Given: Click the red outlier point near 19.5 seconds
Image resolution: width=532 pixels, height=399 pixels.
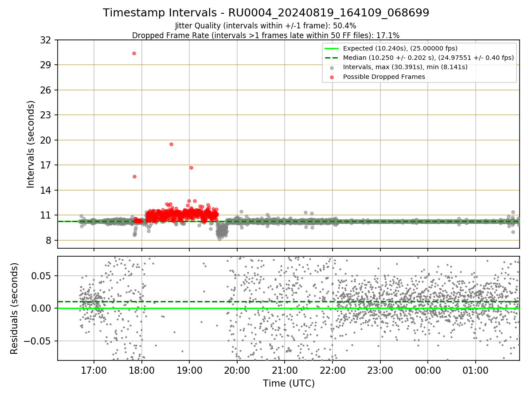Looking at the screenshot, I should [x=171, y=144].
